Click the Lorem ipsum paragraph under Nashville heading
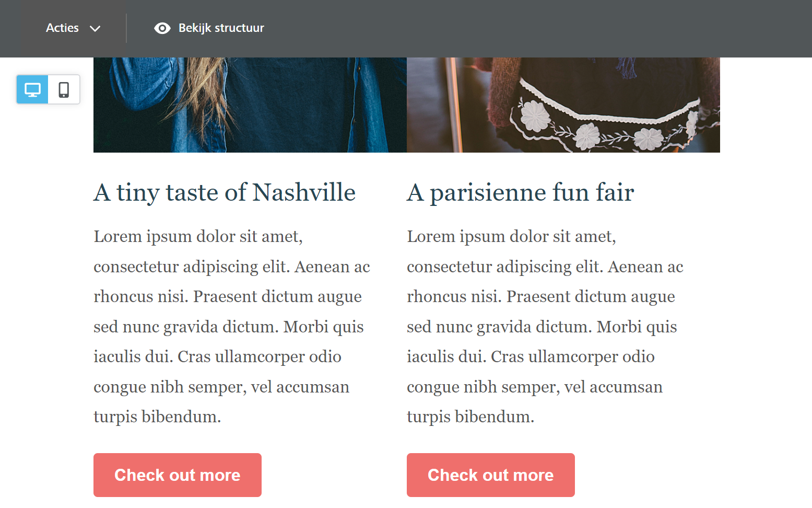This screenshot has width=812, height=508. coord(232,311)
